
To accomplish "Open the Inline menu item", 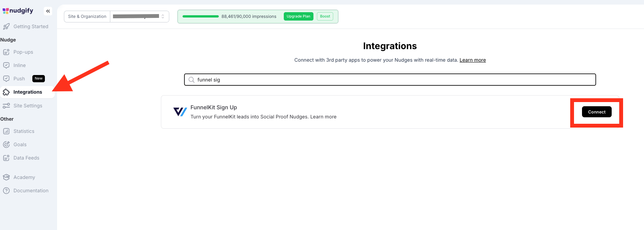I will pyautogui.click(x=19, y=65).
